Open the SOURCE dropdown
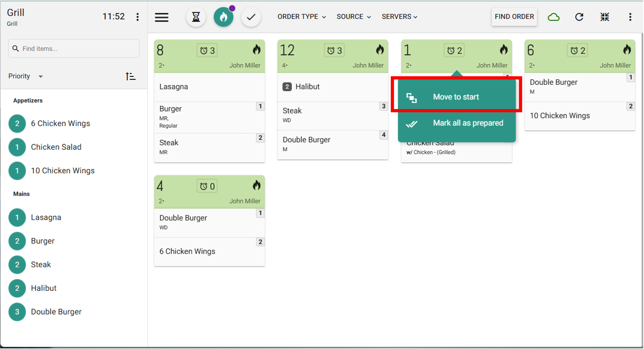The height and width of the screenshot is (349, 644). tap(354, 17)
